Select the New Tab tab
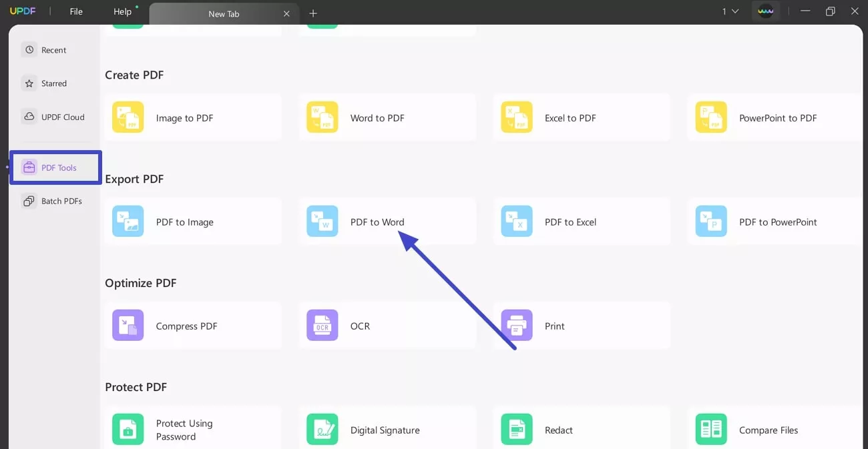This screenshot has width=868, height=449. click(x=224, y=14)
